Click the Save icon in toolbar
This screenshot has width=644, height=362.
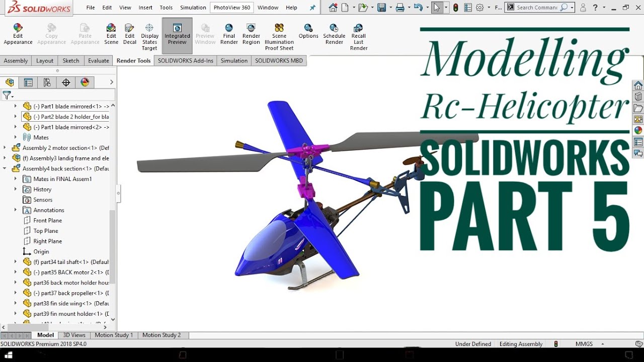pyautogui.click(x=381, y=8)
